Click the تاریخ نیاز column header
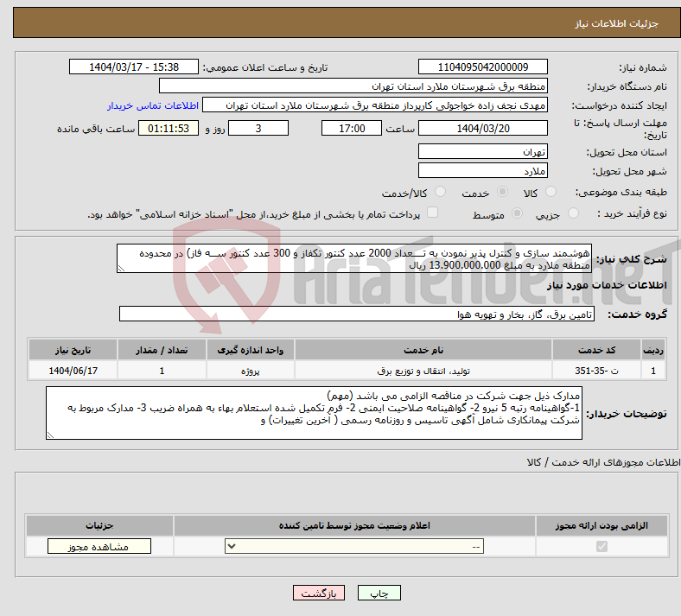The width and height of the screenshot is (681, 616). point(73,350)
